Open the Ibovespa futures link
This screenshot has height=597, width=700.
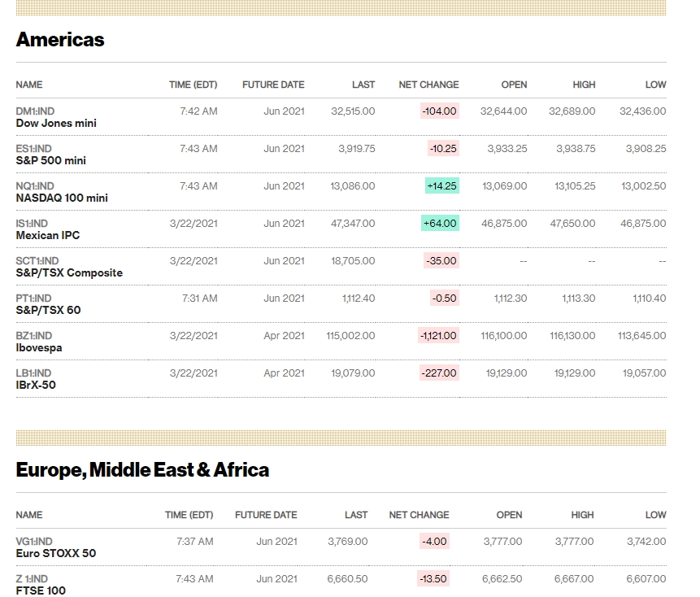coord(39,348)
